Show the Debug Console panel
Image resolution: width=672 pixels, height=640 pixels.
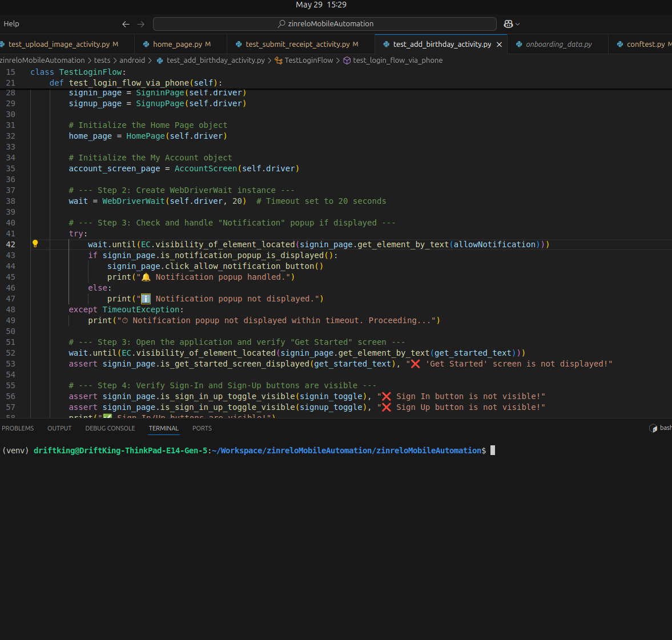tap(110, 428)
